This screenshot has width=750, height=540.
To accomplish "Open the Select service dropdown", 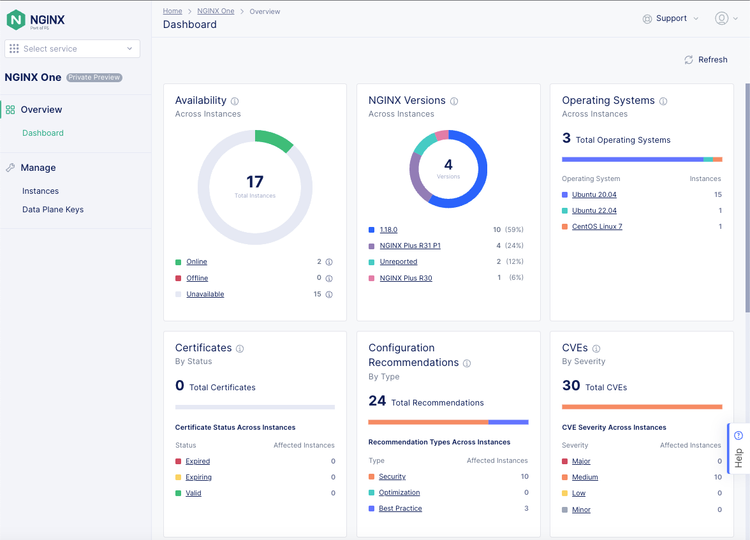I will point(72,48).
